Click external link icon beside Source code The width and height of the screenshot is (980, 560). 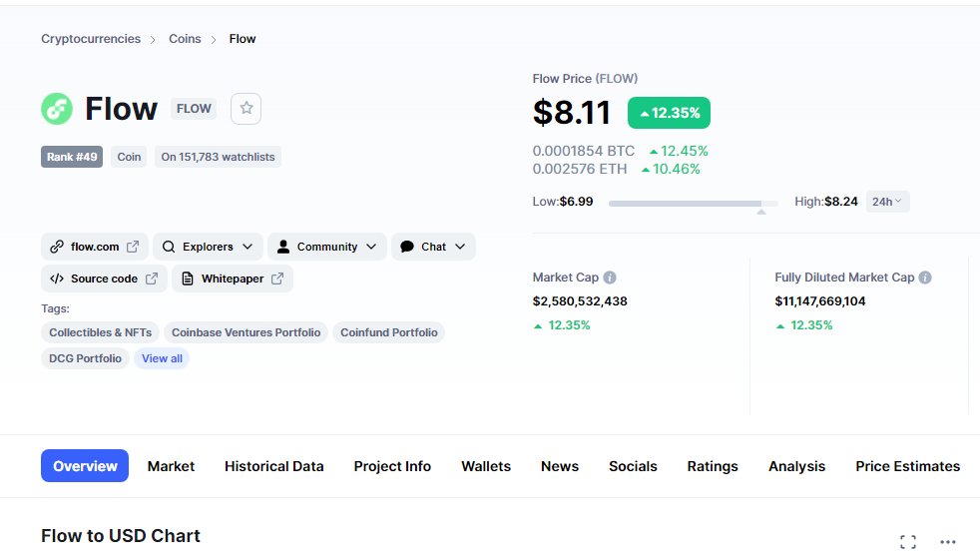pos(152,279)
